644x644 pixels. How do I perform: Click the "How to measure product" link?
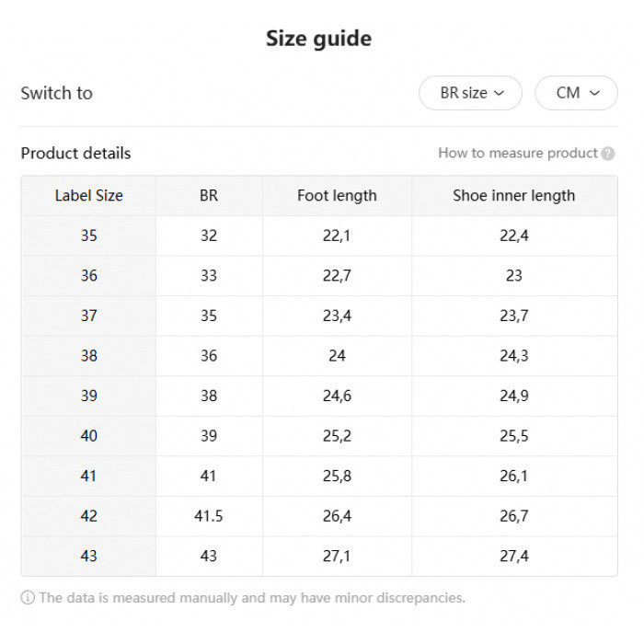[517, 154]
